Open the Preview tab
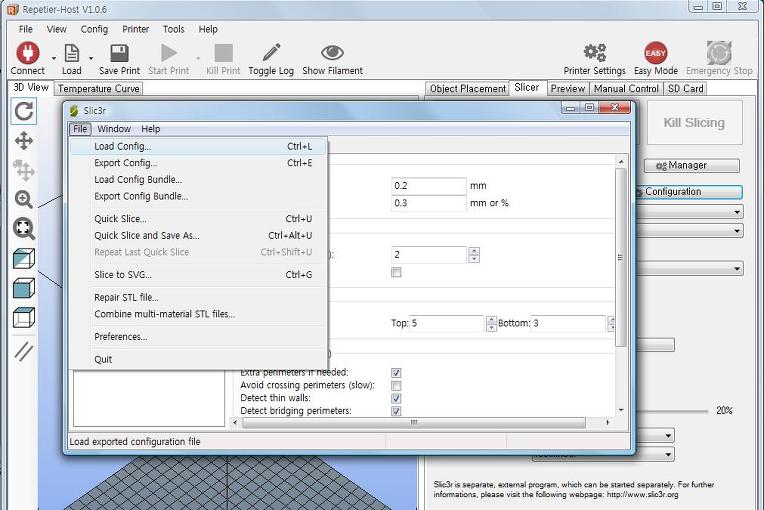 coord(568,89)
